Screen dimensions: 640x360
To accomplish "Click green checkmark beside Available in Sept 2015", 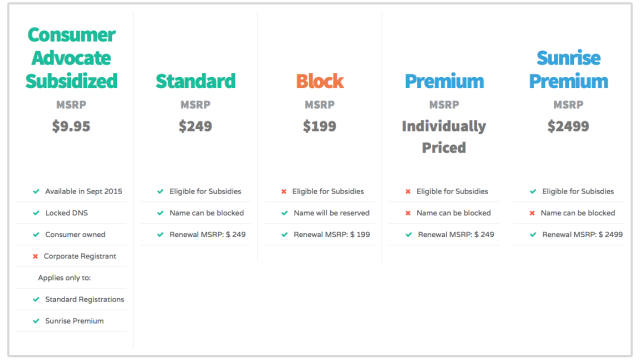I will click(36, 191).
